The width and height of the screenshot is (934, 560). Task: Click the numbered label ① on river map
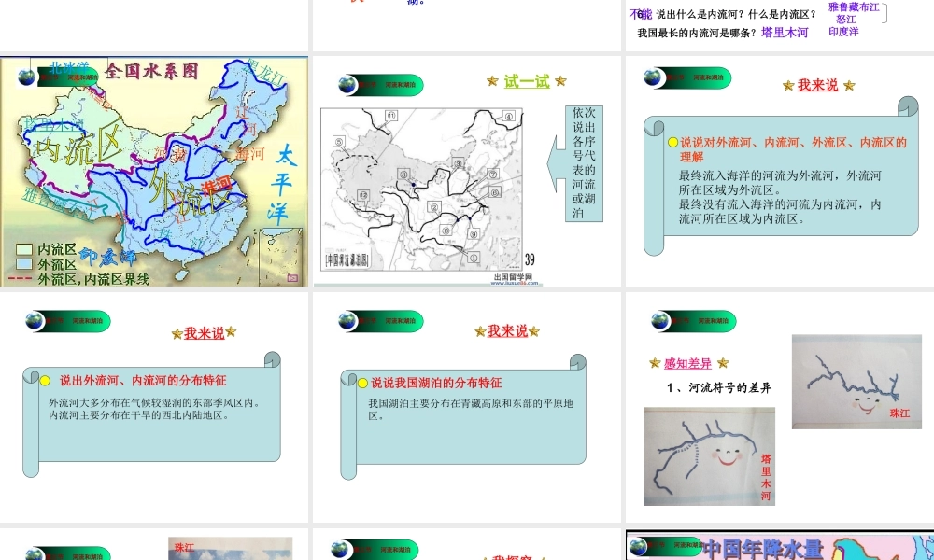point(474,258)
